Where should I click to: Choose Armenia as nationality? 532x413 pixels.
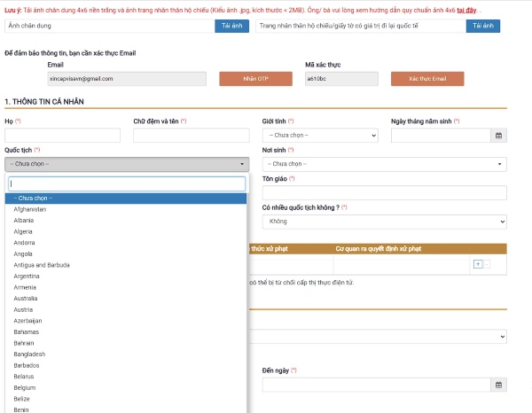(x=126, y=287)
